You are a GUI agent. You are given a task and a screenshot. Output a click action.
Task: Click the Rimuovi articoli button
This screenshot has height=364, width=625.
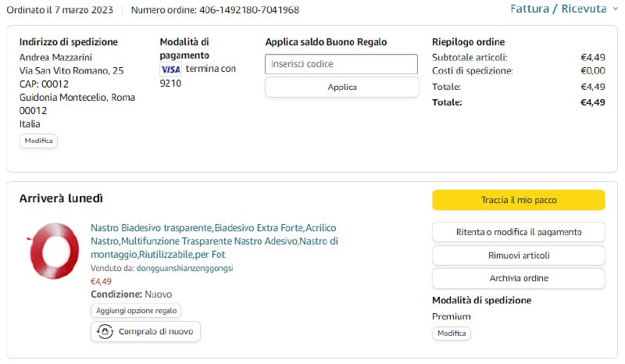(518, 255)
